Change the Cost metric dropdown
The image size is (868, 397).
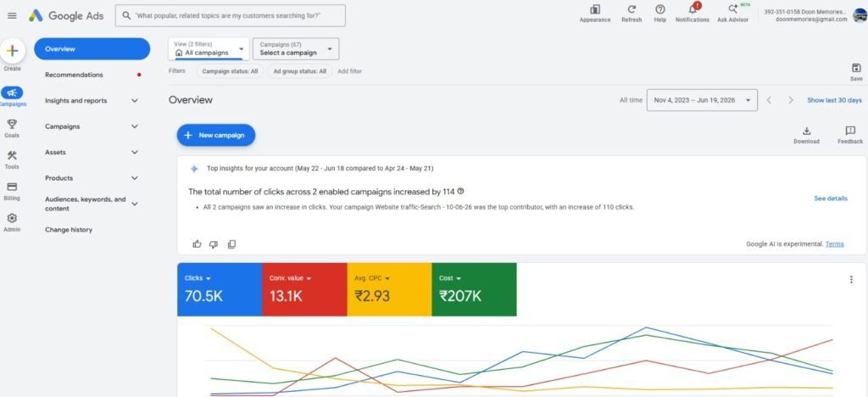point(449,278)
